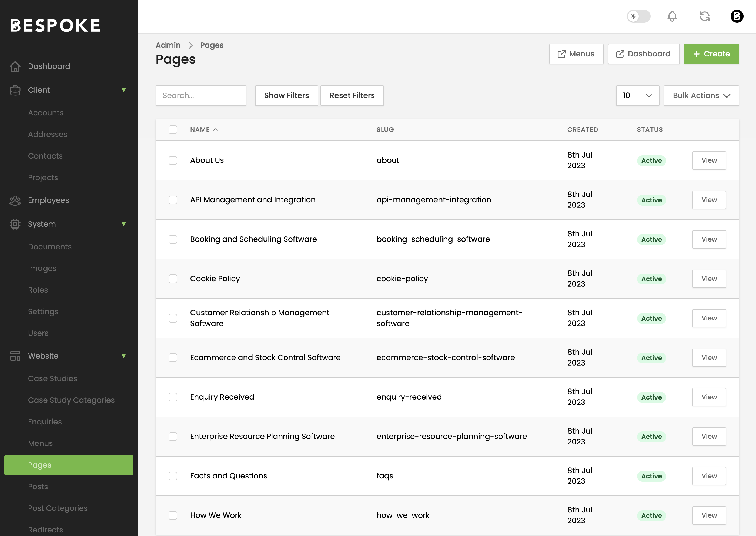Check the Booking and Scheduling Software row

click(173, 239)
